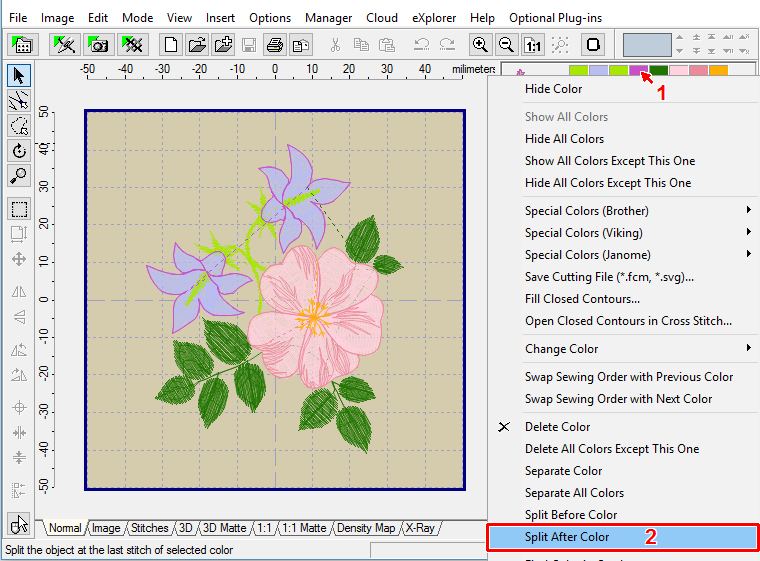Click the print preview toolbar icon
The width and height of the screenshot is (760, 561).
coord(301,45)
